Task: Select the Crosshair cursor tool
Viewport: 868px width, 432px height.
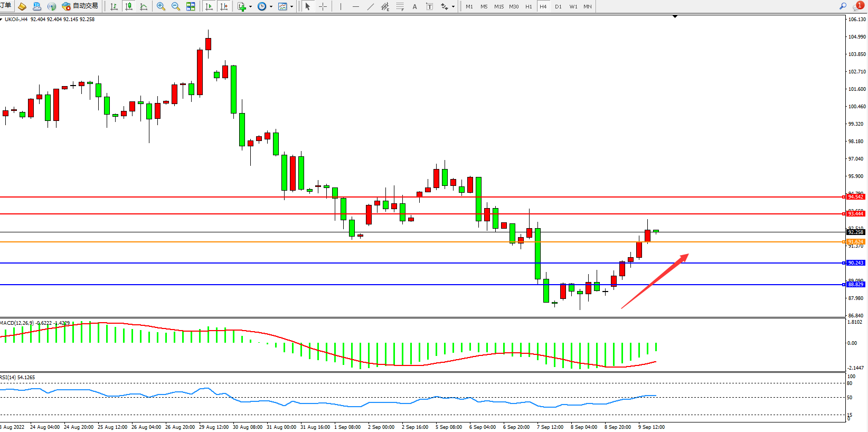Action: (x=323, y=6)
